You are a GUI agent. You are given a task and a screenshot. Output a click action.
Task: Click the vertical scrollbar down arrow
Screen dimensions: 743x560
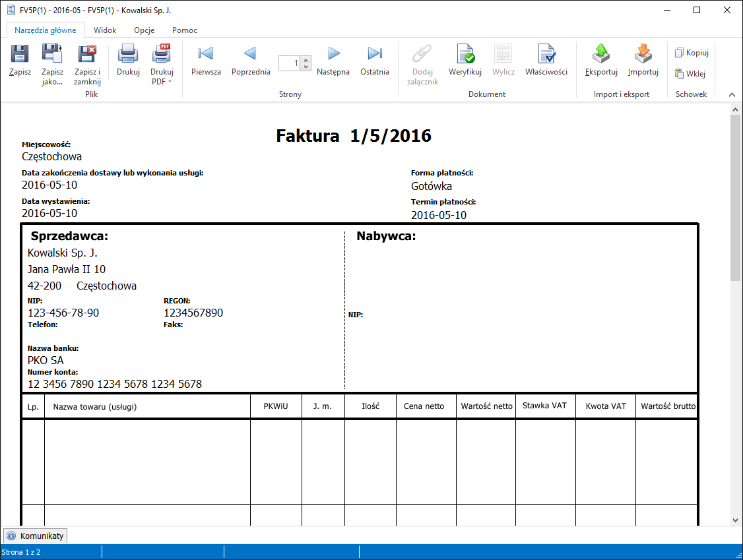point(736,520)
